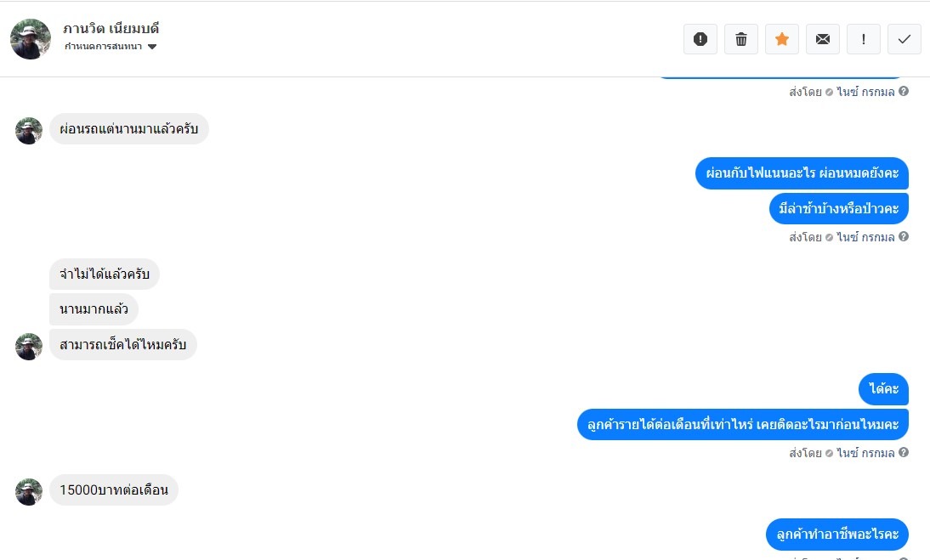930x560 pixels.
Task: Click help icon under มีล่าช้าบ้างหรือป่าวคะ message
Action: pyautogui.click(x=904, y=237)
